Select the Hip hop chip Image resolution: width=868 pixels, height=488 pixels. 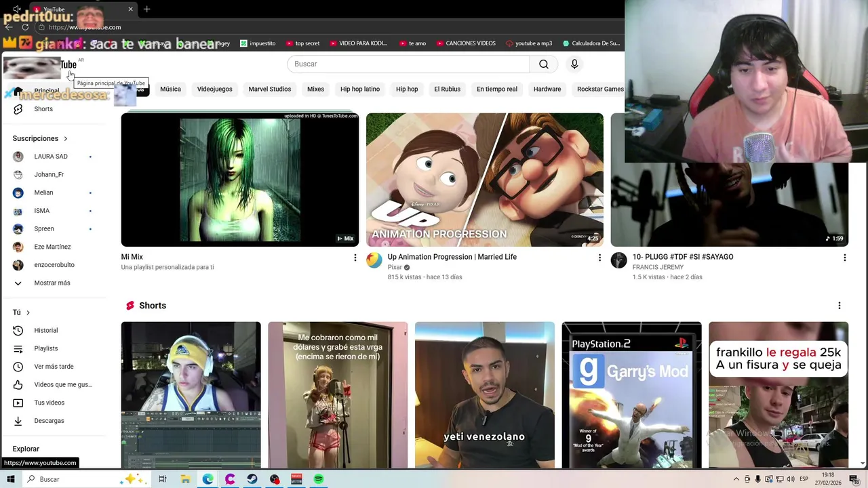point(407,89)
